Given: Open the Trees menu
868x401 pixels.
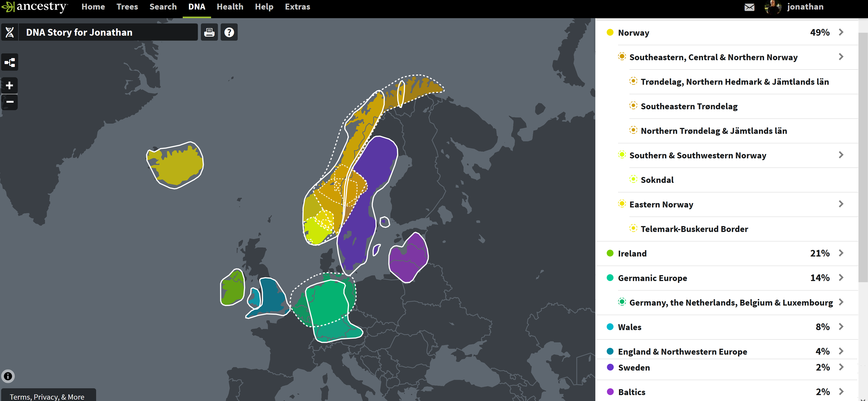Looking at the screenshot, I should click(x=127, y=7).
